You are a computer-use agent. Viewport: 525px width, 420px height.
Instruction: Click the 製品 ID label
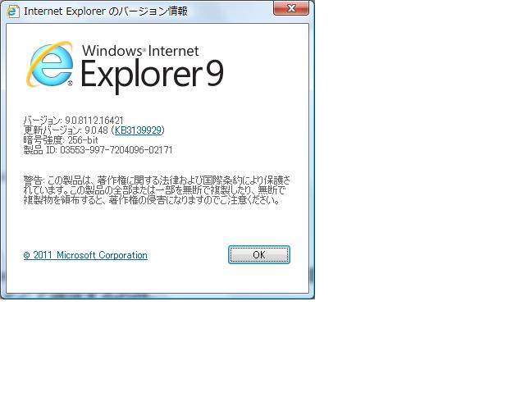click(x=39, y=150)
